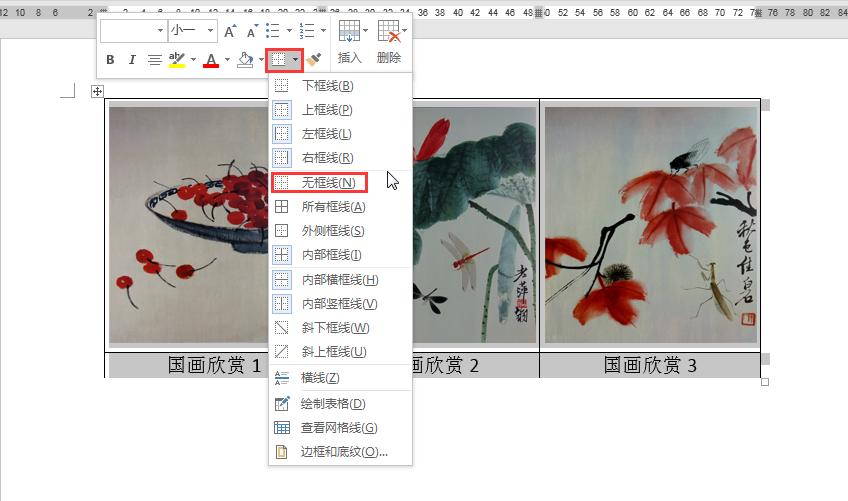Image resolution: width=848 pixels, height=501 pixels.
Task: Expand the 插入 dropdown arrow
Action: point(366,30)
